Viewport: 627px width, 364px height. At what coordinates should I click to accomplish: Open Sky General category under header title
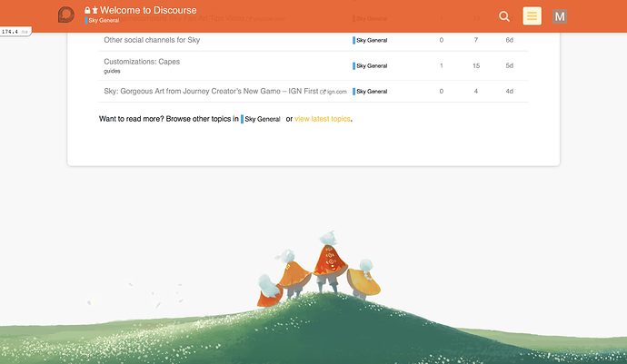click(102, 20)
